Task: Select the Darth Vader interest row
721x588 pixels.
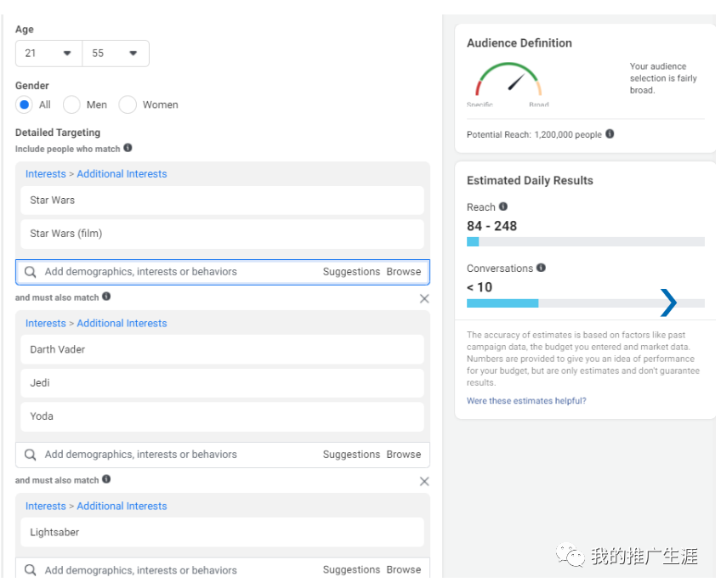Action: [222, 349]
